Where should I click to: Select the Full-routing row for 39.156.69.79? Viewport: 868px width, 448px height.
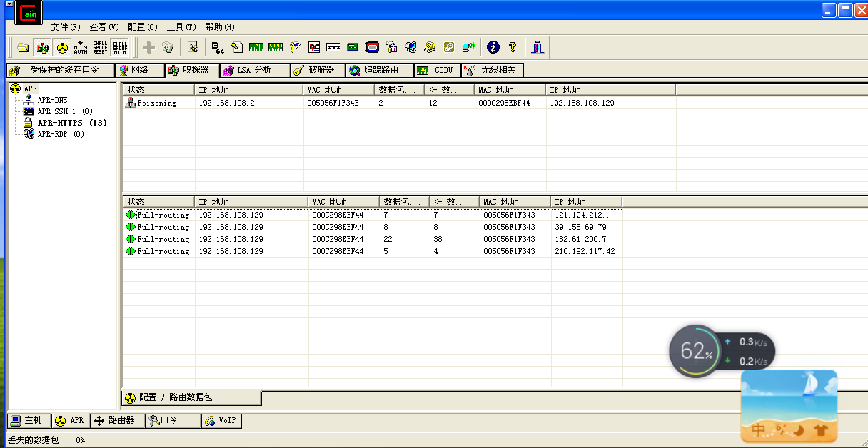pos(372,227)
